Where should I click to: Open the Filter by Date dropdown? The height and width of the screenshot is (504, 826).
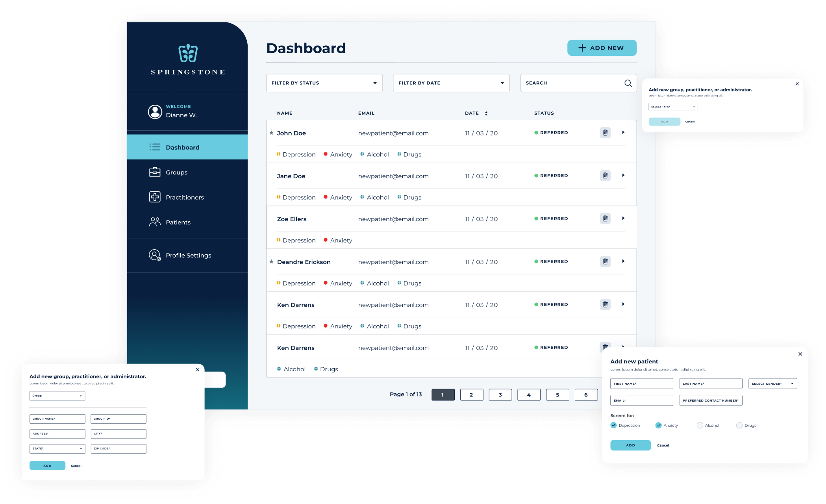(450, 83)
